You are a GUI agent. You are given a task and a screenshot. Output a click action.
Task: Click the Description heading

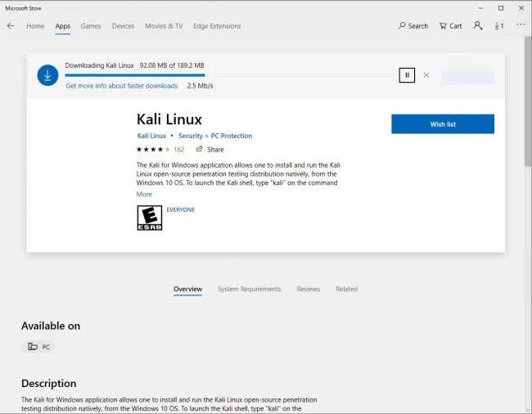coord(49,383)
